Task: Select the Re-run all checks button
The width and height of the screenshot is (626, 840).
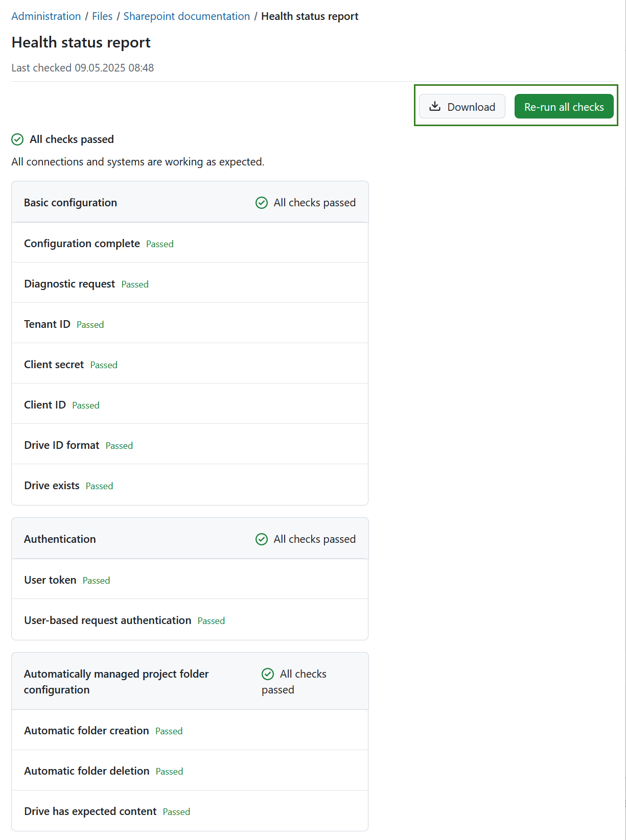Action: pos(564,106)
